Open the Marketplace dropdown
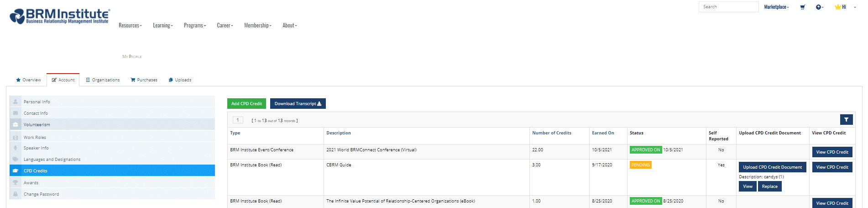 click(x=776, y=7)
